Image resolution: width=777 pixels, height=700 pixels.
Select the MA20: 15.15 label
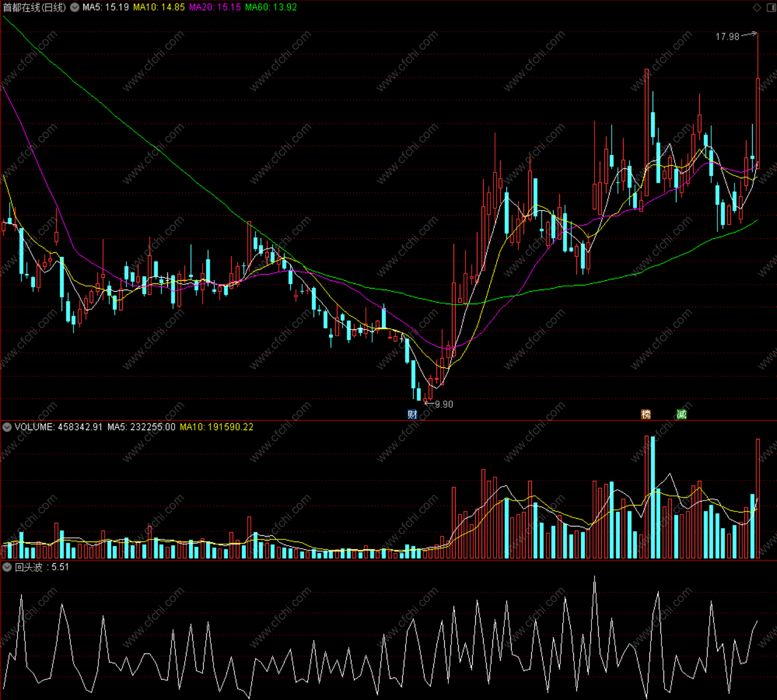[x=215, y=7]
